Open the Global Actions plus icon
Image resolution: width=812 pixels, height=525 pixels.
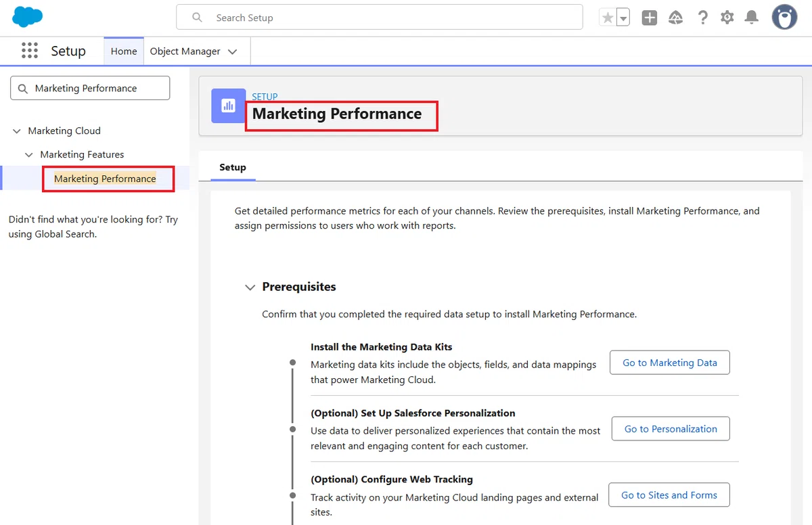click(x=650, y=18)
